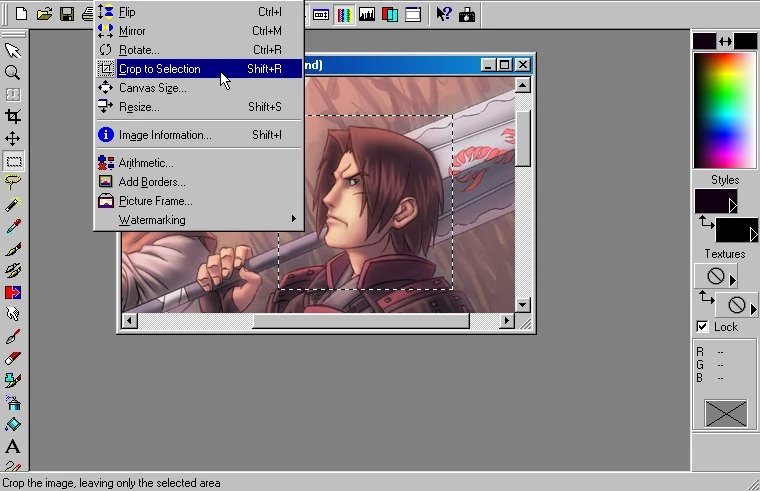This screenshot has height=491, width=760.
Task: Select the Scratch Remover tool
Action: (x=13, y=336)
